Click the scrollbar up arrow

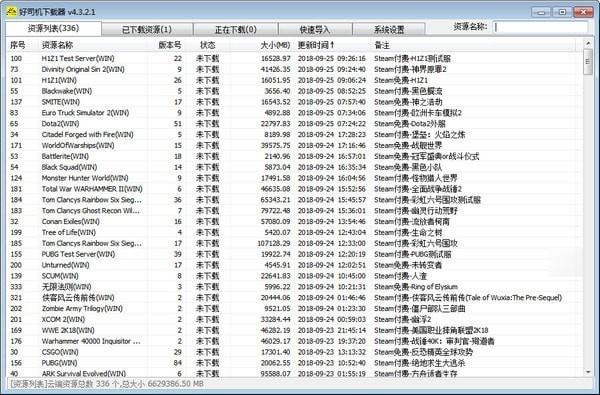[x=588, y=44]
